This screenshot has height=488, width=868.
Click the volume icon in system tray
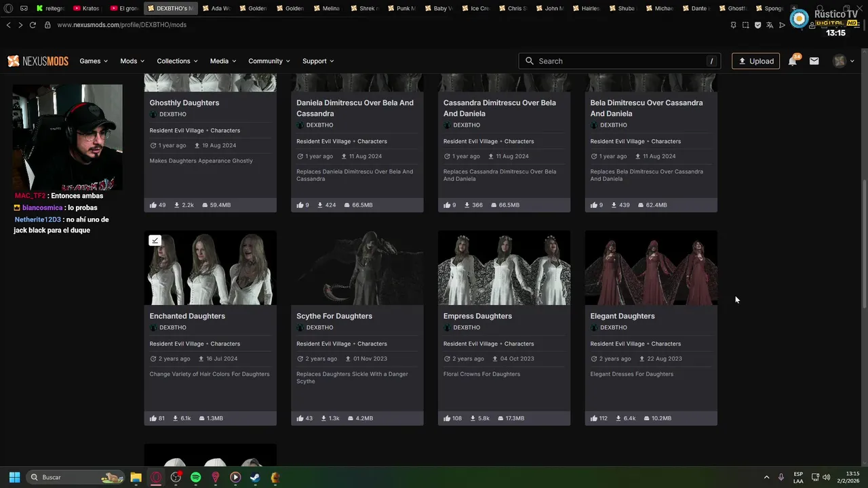(826, 477)
